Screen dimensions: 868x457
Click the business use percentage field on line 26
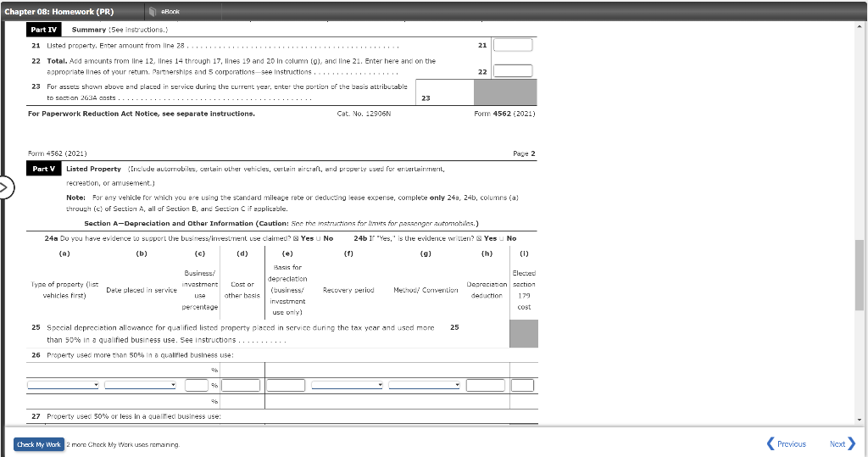197,385
